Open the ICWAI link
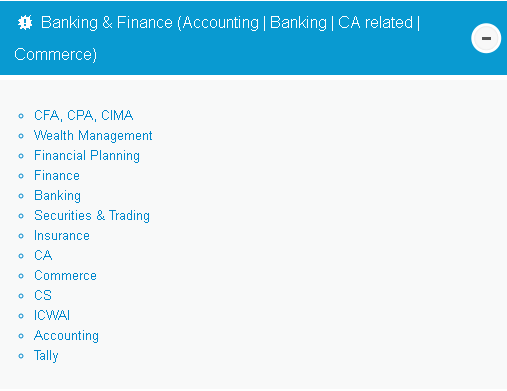Viewport: 507px width, 391px height. click(x=52, y=315)
